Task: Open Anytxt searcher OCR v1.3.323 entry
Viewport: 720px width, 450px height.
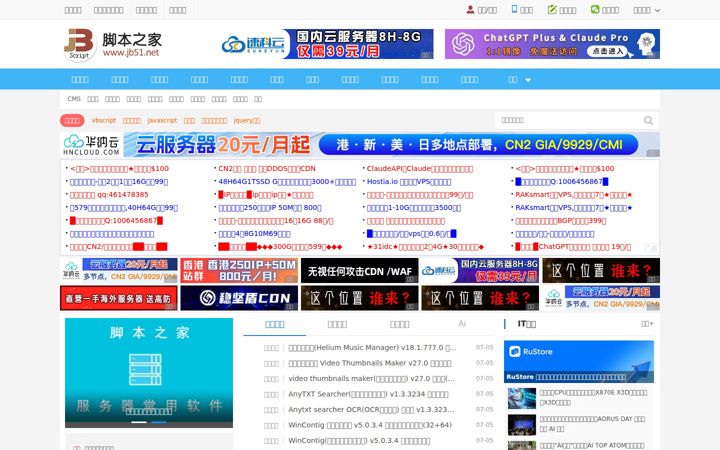Action: [371, 410]
